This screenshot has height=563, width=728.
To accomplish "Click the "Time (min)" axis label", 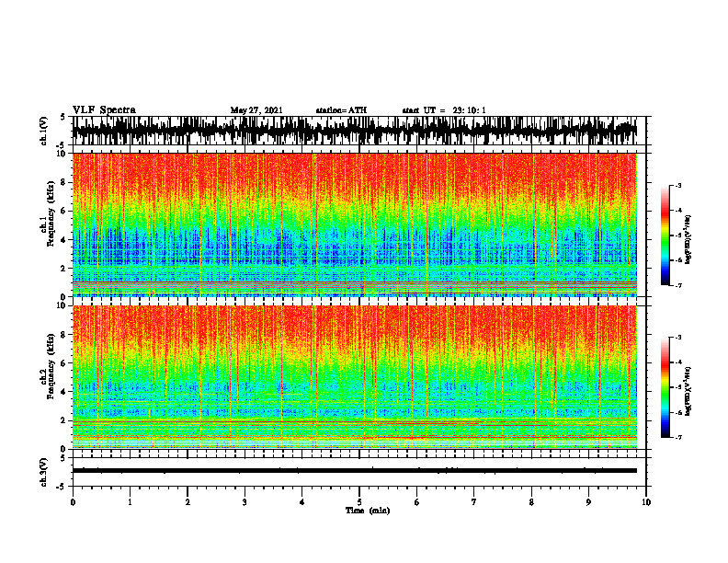I will pyautogui.click(x=368, y=511).
